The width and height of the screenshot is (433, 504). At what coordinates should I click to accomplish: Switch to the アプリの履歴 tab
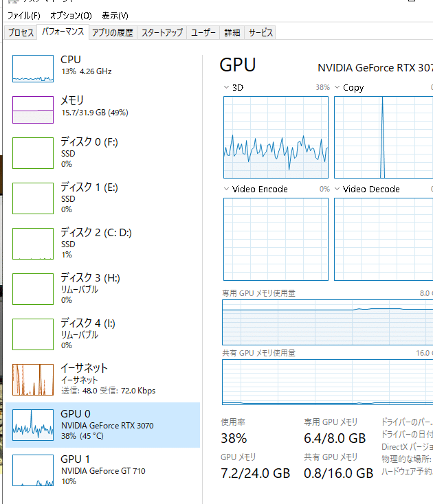pos(113,32)
